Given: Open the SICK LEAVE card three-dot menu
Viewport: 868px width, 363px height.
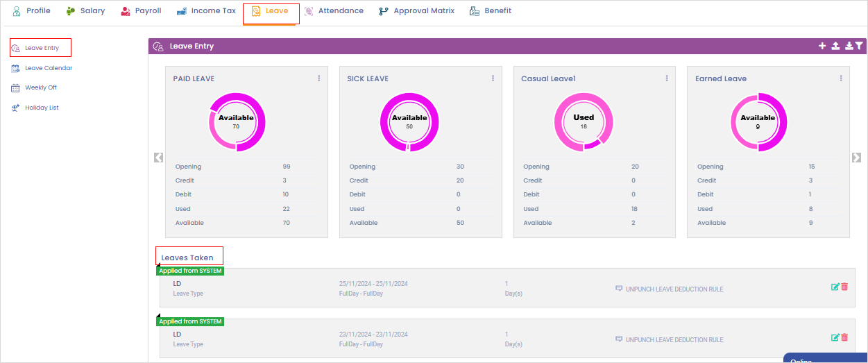Looking at the screenshot, I should (x=493, y=78).
